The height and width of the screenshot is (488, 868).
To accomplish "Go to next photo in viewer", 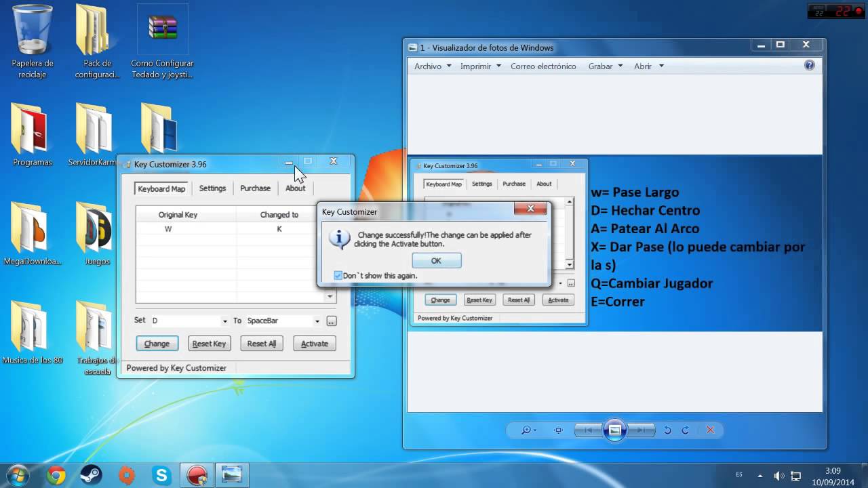I will 641,430.
